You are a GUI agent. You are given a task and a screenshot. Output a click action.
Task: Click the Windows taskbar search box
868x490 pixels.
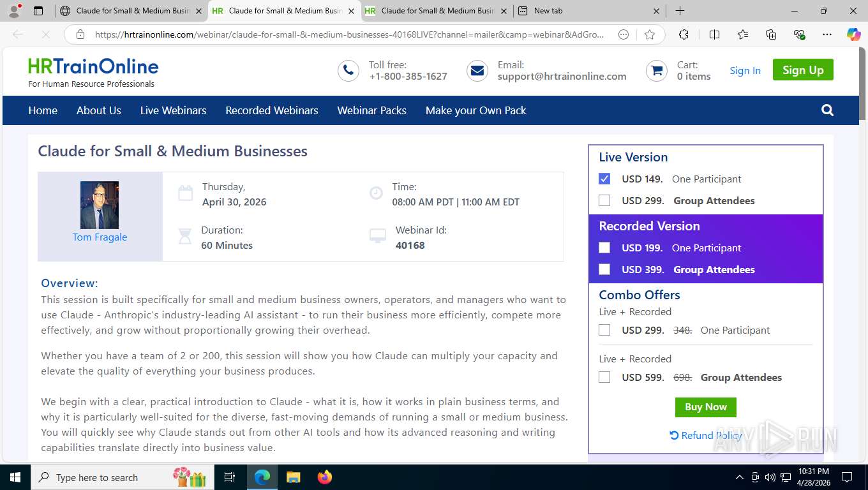pyautogui.click(x=121, y=477)
